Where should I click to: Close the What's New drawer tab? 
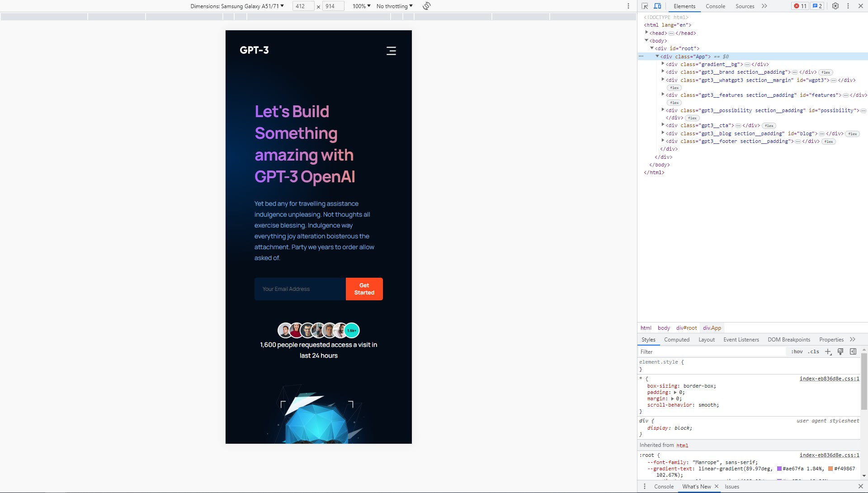click(x=717, y=486)
